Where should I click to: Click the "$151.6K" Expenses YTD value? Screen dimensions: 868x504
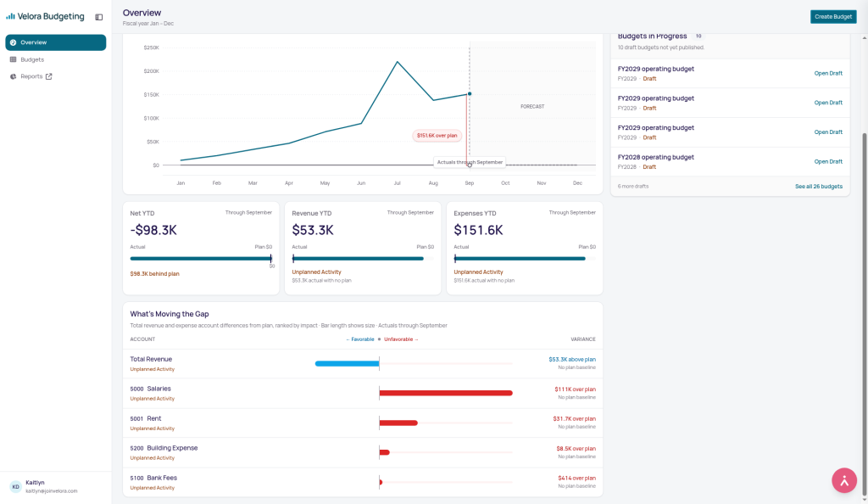pyautogui.click(x=478, y=231)
